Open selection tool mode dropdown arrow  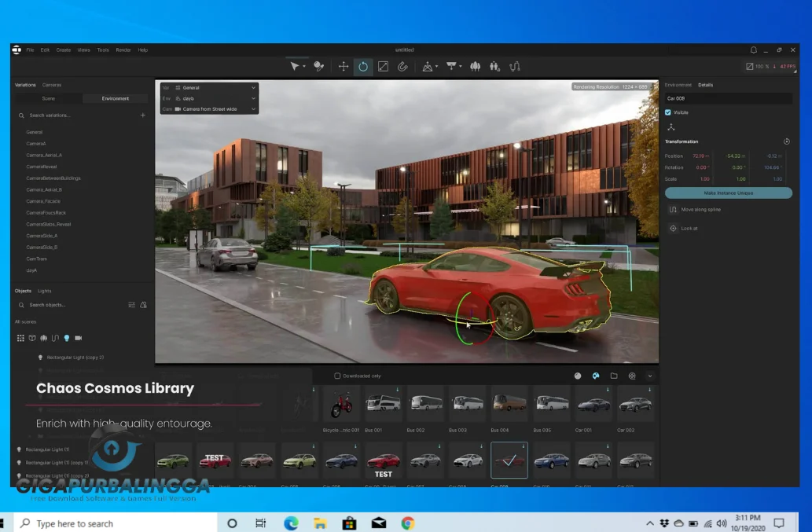tap(304, 66)
